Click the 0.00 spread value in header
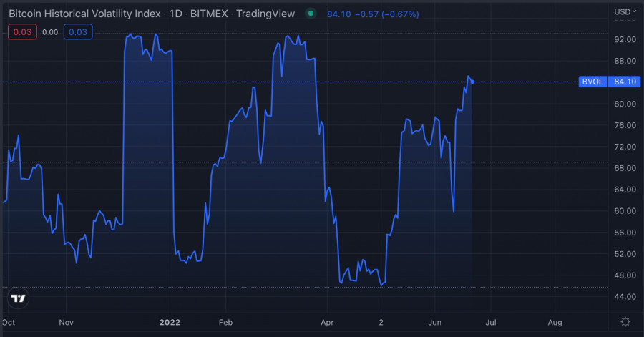The width and height of the screenshot is (644, 337). click(50, 31)
